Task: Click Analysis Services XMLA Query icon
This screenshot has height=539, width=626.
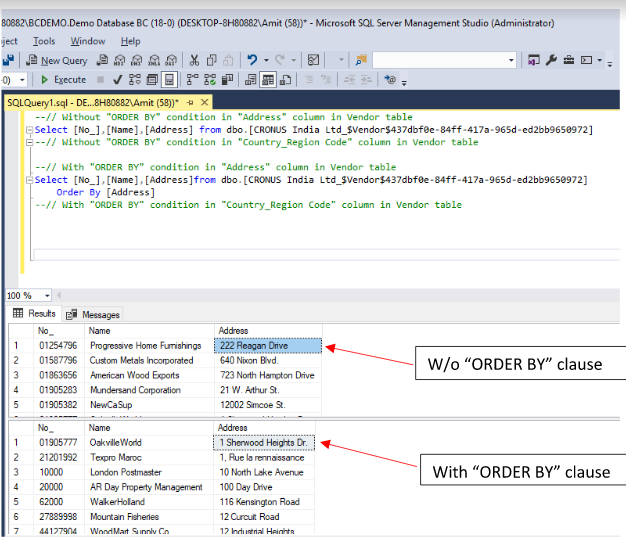Action: tap(154, 60)
